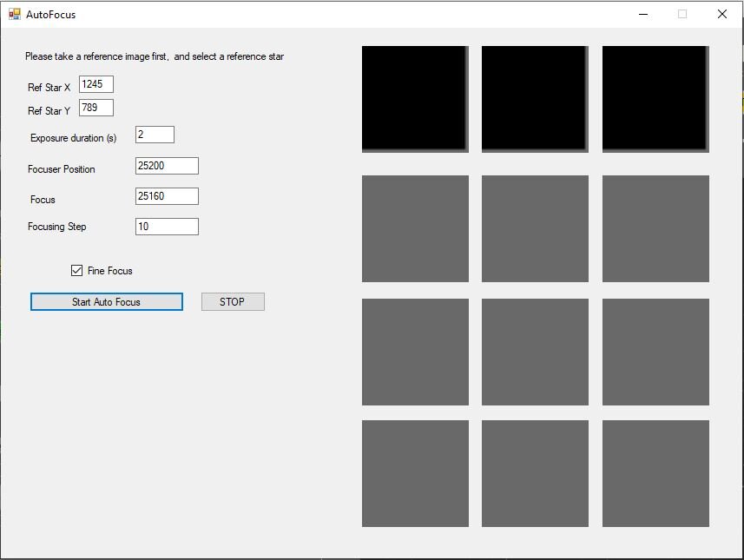744x560 pixels.
Task: Click the 'Exposure duration (s)' label
Action: click(x=74, y=138)
